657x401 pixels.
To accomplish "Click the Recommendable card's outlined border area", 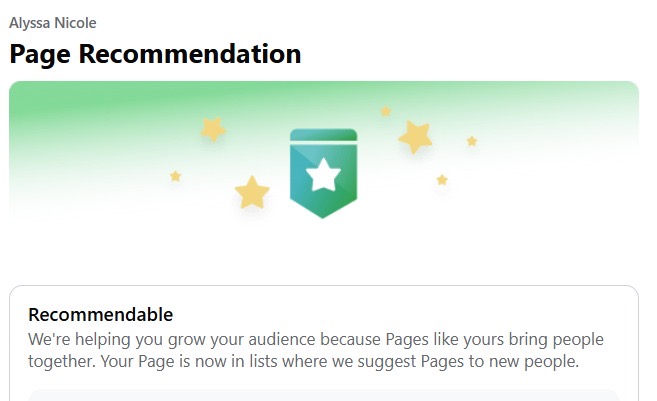I will tap(324, 343).
